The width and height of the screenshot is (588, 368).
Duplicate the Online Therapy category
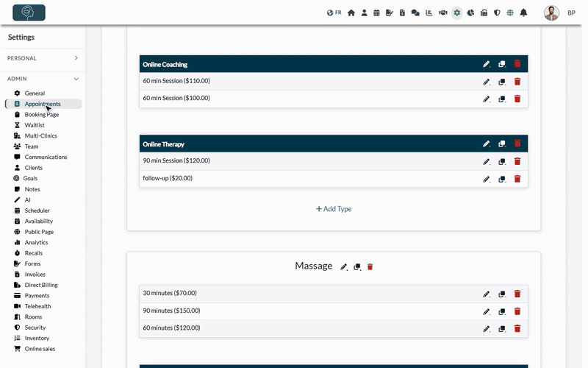[502, 144]
